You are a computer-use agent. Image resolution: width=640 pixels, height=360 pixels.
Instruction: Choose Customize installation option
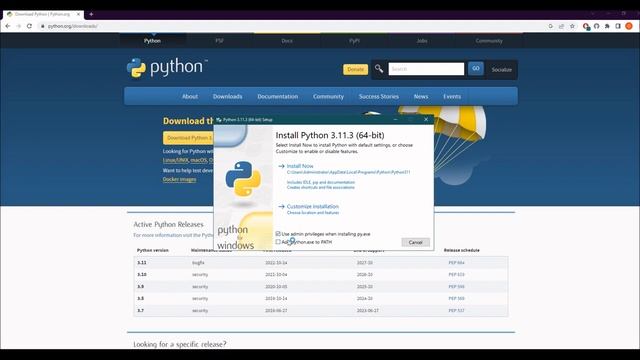coord(313,207)
